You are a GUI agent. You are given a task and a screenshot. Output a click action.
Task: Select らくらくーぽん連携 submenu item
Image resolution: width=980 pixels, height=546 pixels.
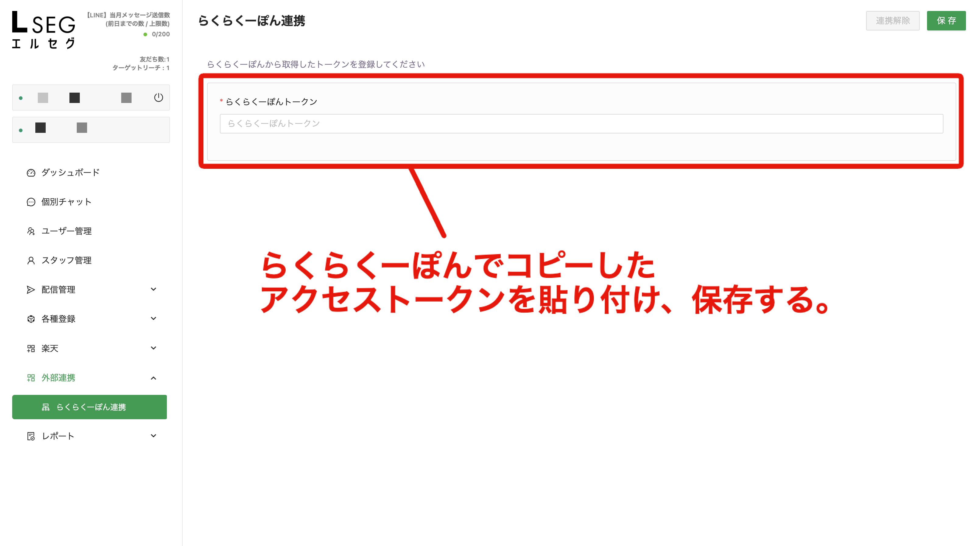[90, 407]
